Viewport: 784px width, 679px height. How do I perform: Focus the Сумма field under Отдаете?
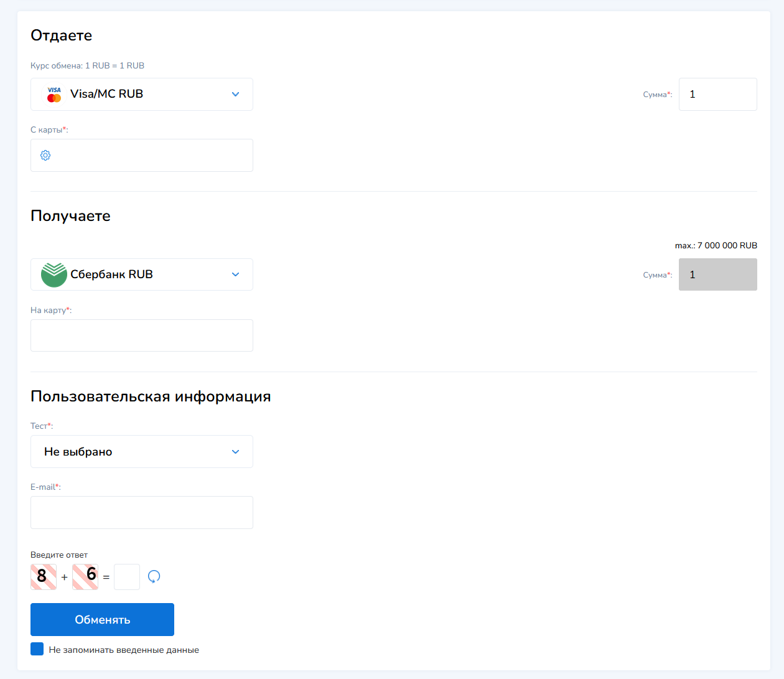717,95
